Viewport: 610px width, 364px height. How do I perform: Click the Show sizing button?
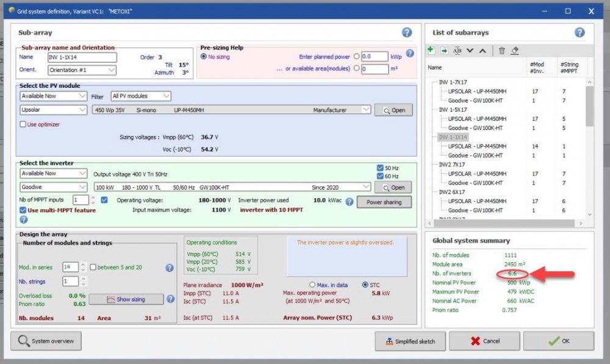126,299
